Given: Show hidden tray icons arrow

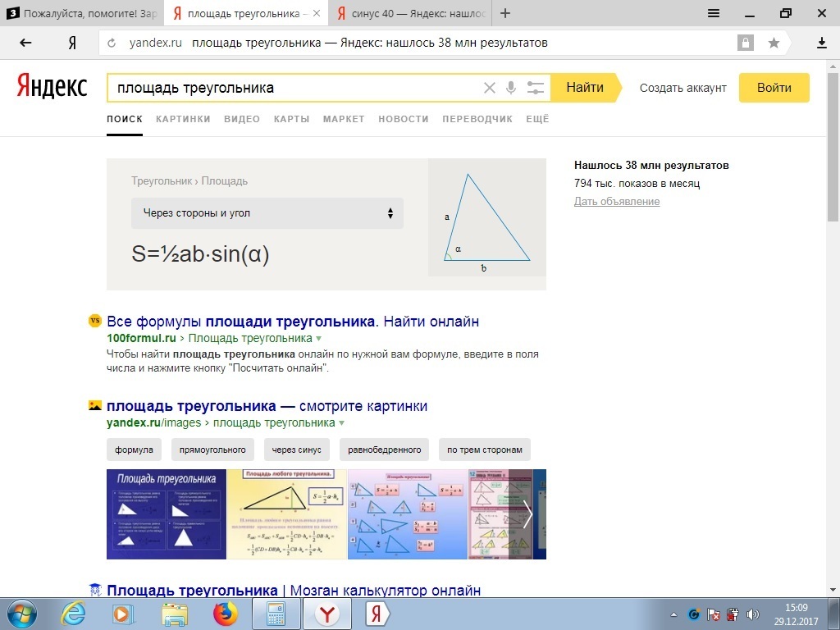Looking at the screenshot, I should click(x=673, y=614).
